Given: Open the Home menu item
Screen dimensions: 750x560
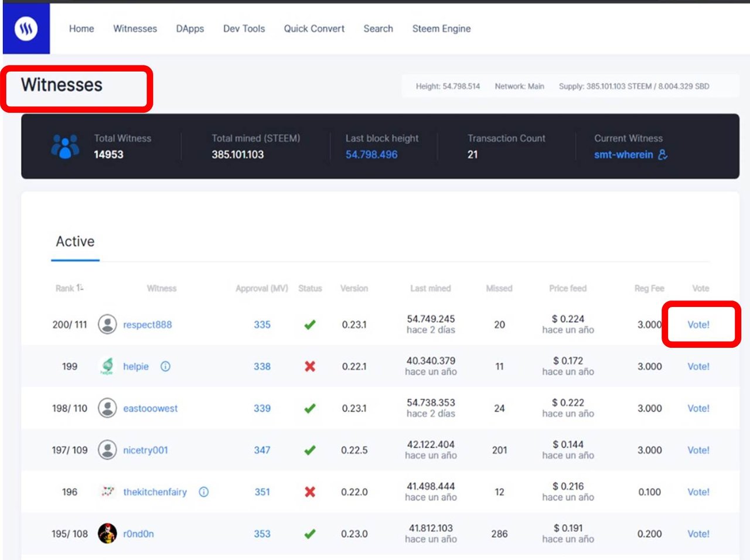Looking at the screenshot, I should coord(81,29).
